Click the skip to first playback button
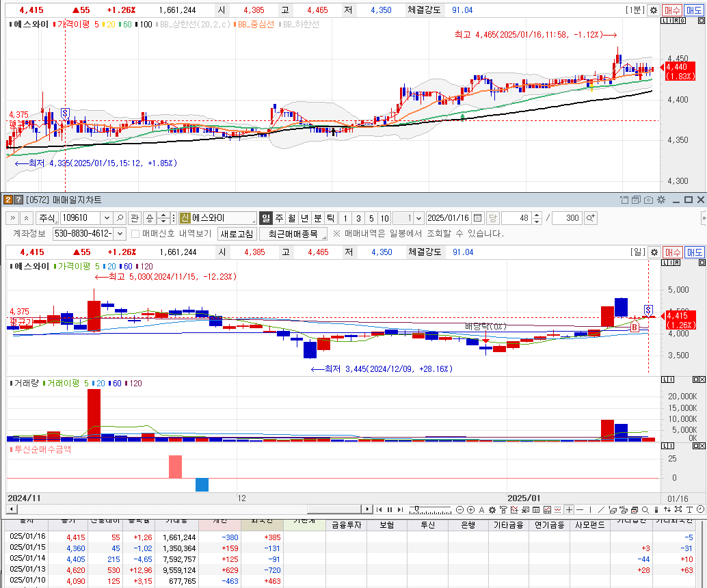Image resolution: width=707 pixels, height=588 pixels. [379, 509]
